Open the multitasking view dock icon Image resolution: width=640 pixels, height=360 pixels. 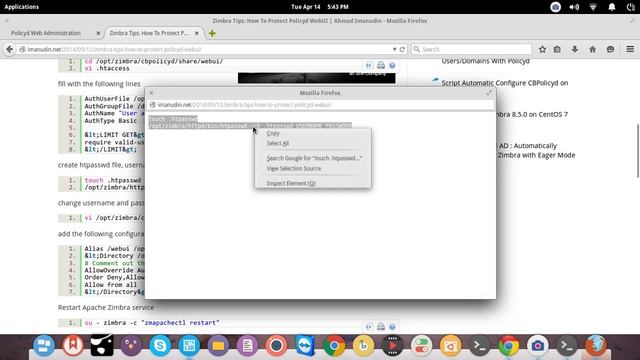44,346
